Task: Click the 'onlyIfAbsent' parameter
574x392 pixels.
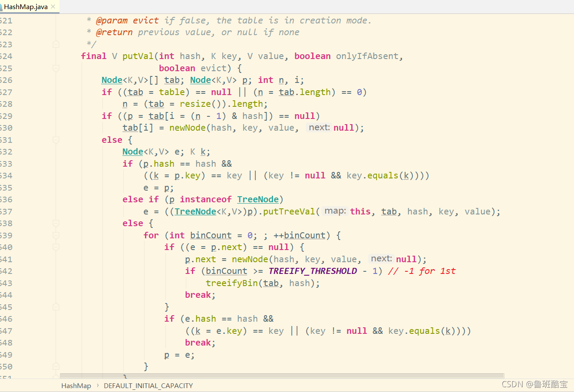Action: pyautogui.click(x=367, y=56)
